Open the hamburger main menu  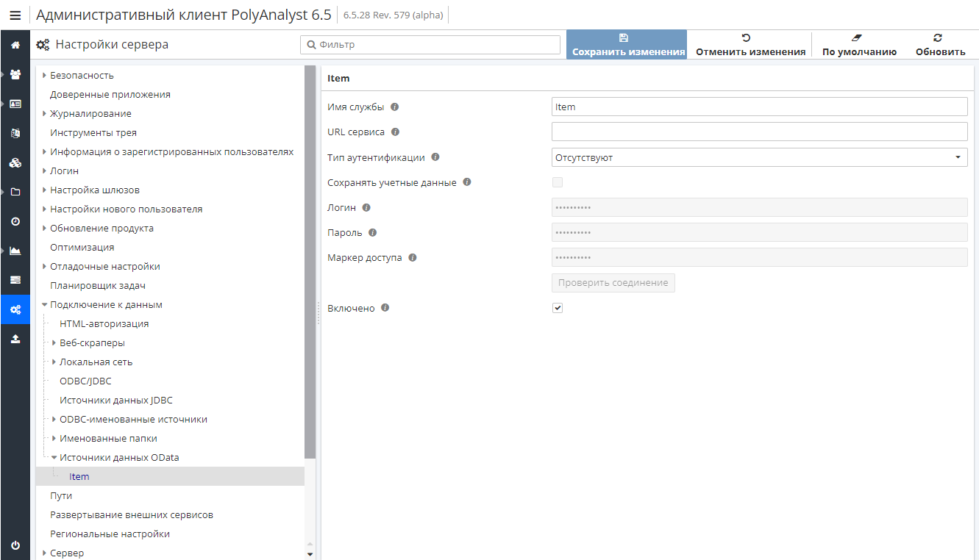(x=15, y=15)
